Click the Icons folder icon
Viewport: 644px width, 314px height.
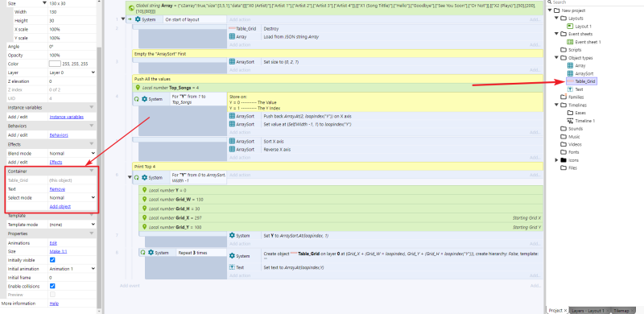point(563,160)
